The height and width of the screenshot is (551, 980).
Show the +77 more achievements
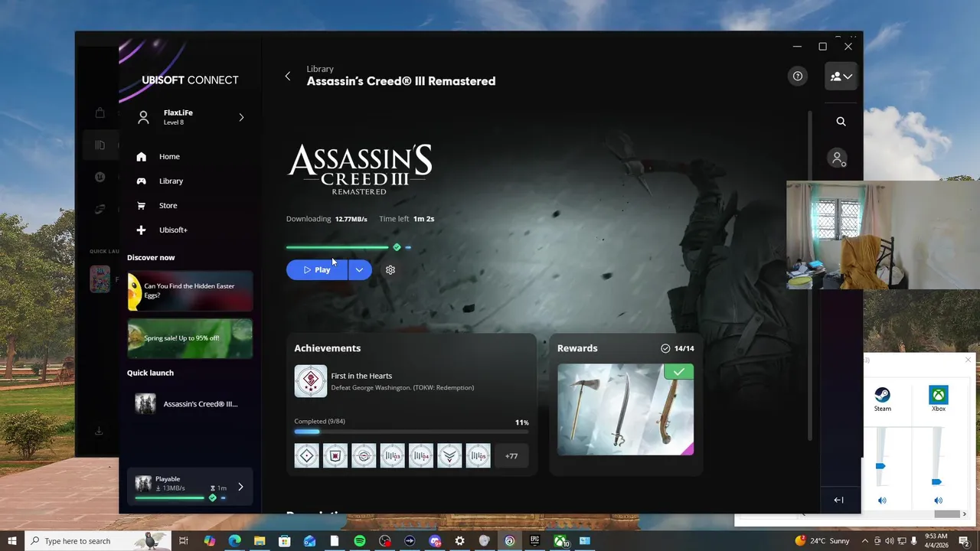(x=511, y=456)
